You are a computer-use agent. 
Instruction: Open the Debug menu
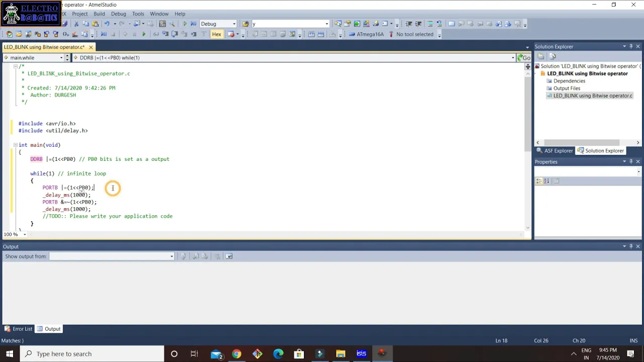[x=118, y=14]
